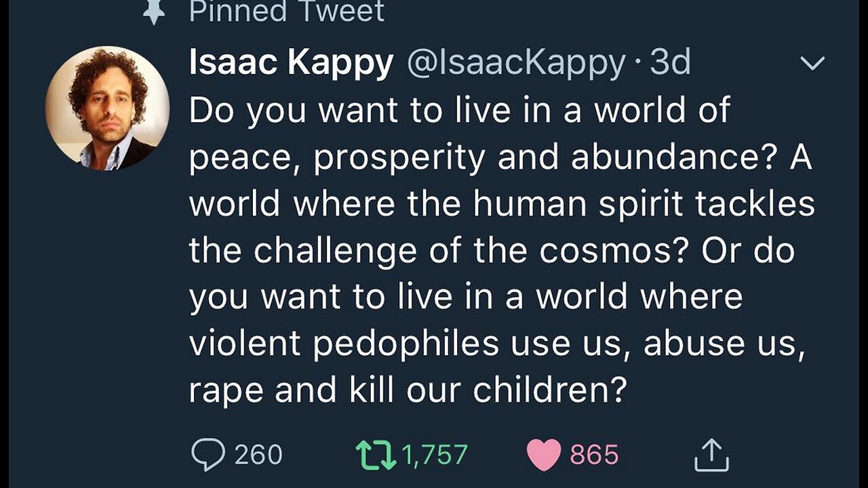Open the Isaac Kappy display name
Image resolution: width=868 pixels, height=488 pixels.
[291, 63]
